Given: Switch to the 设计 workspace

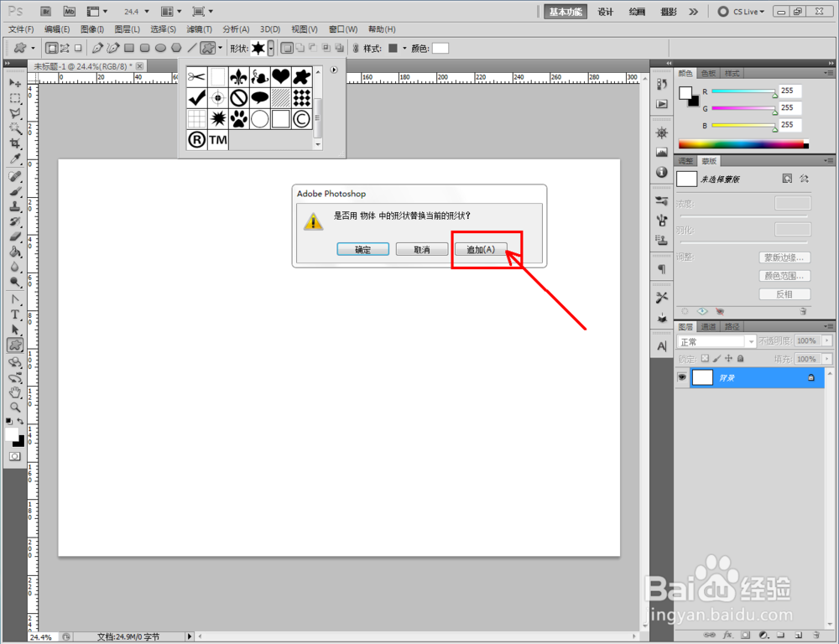Looking at the screenshot, I should tap(605, 12).
